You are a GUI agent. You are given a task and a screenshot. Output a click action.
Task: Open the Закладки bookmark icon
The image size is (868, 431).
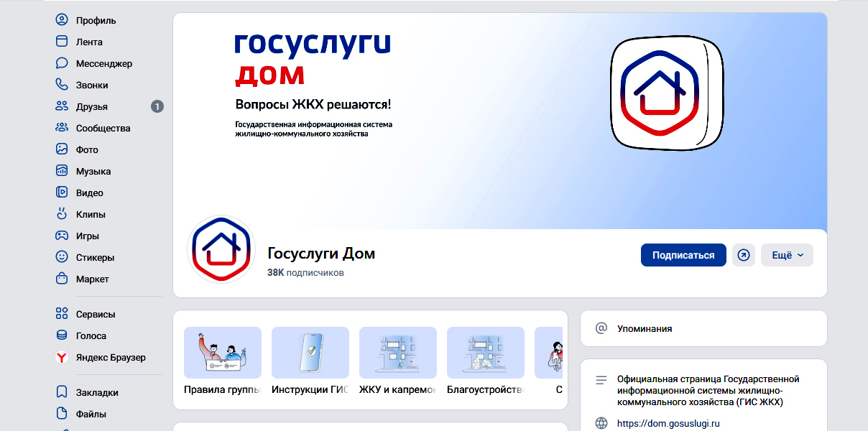62,392
